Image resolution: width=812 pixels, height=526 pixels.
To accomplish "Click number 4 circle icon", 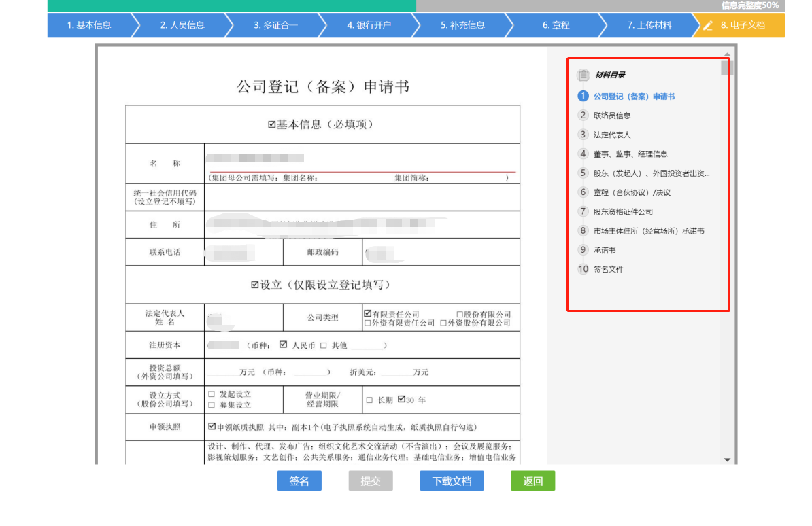I will [583, 154].
